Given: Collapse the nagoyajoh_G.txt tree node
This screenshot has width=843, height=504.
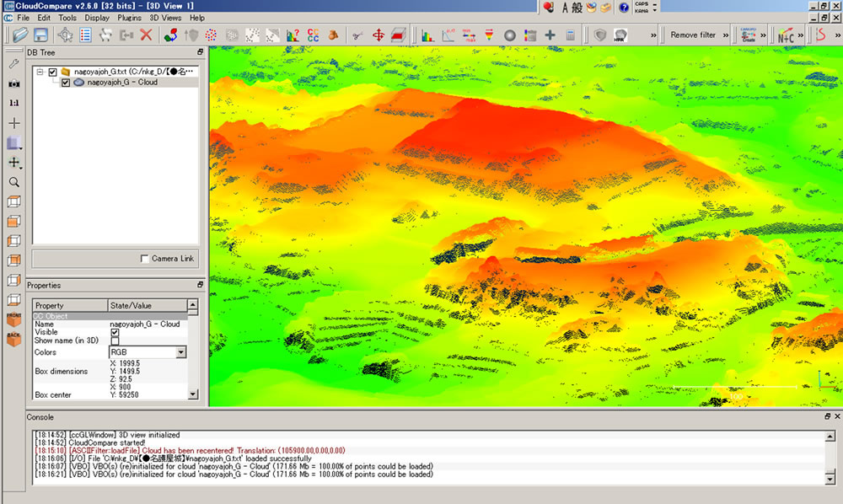Looking at the screenshot, I should click(x=40, y=72).
